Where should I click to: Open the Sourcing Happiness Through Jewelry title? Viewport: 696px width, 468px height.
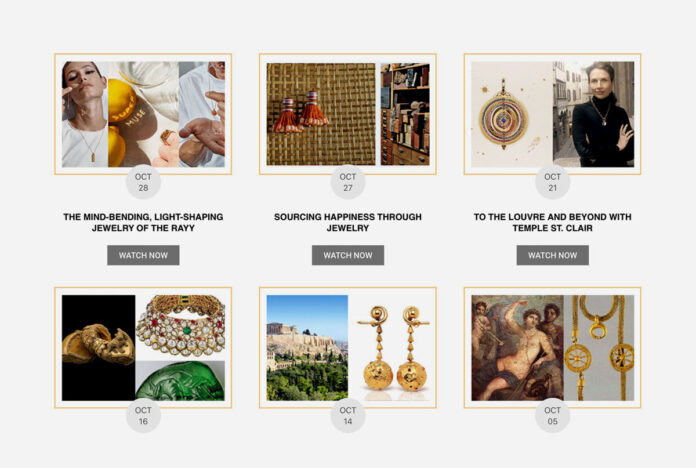pos(348,222)
